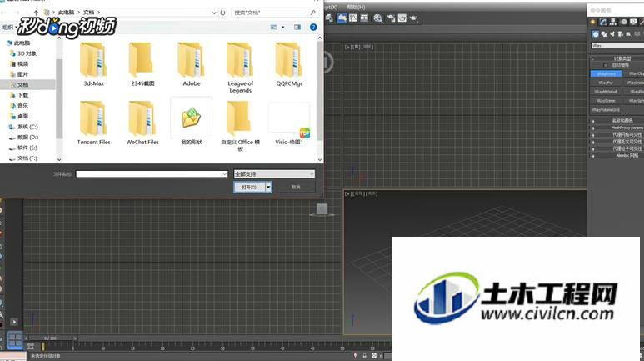The image size is (644, 361).
Task: Toggle the 自动栅格 checkbox
Action: tap(606, 65)
